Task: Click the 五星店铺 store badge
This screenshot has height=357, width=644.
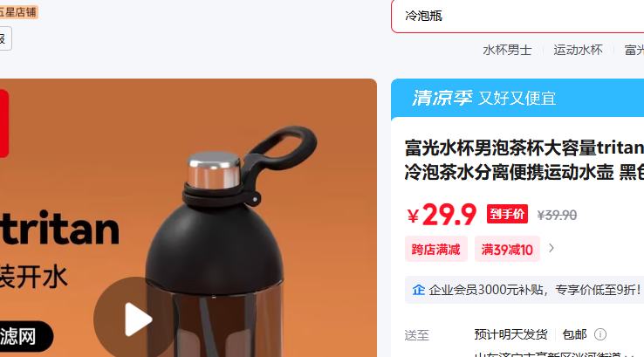Action: click(x=19, y=12)
